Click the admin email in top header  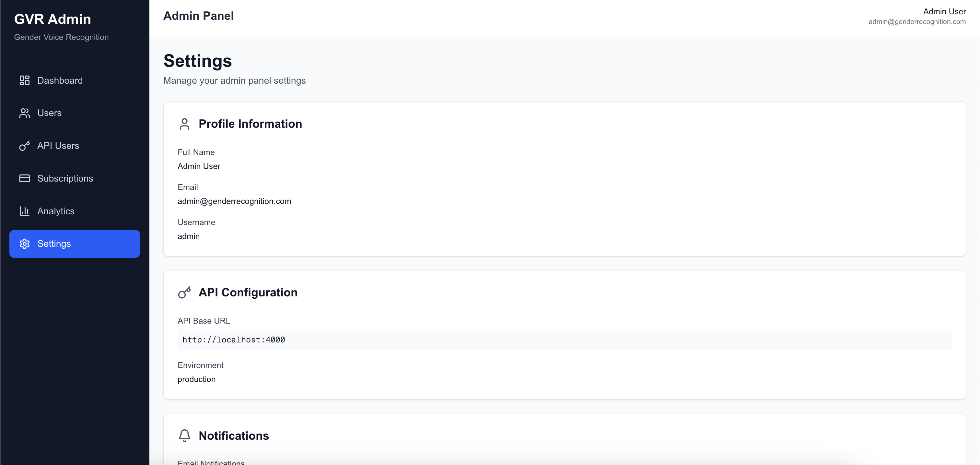click(917, 22)
